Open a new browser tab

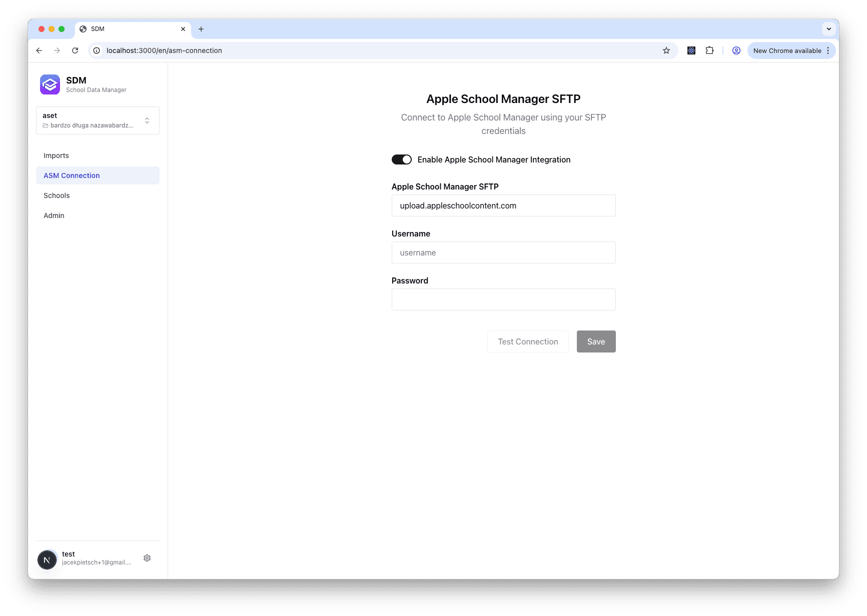201,29
